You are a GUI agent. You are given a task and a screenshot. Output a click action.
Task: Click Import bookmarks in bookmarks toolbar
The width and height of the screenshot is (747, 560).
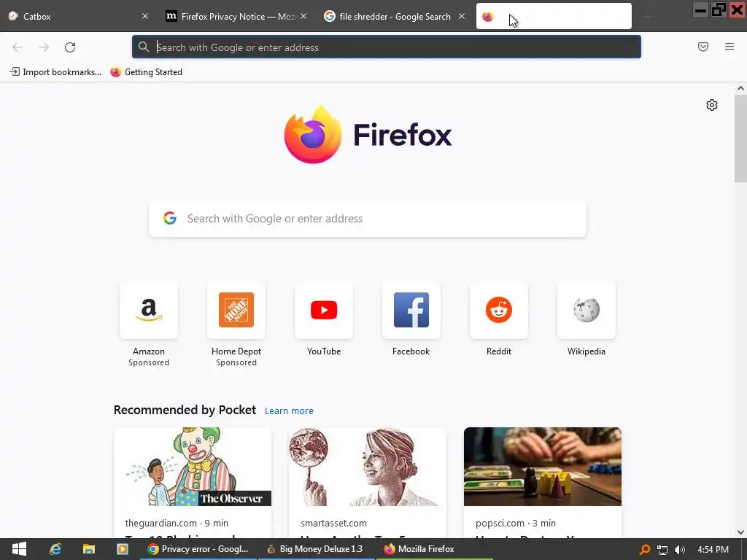point(55,72)
